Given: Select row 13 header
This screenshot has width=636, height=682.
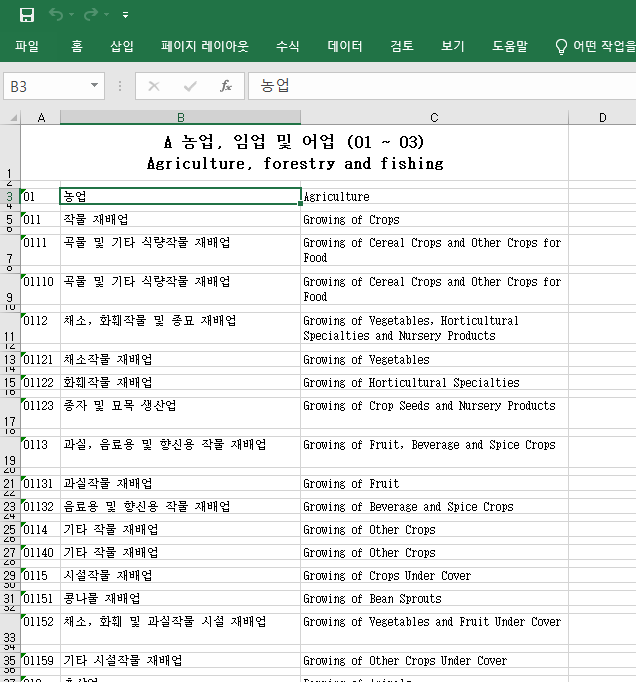Looking at the screenshot, I should (x=10, y=359).
